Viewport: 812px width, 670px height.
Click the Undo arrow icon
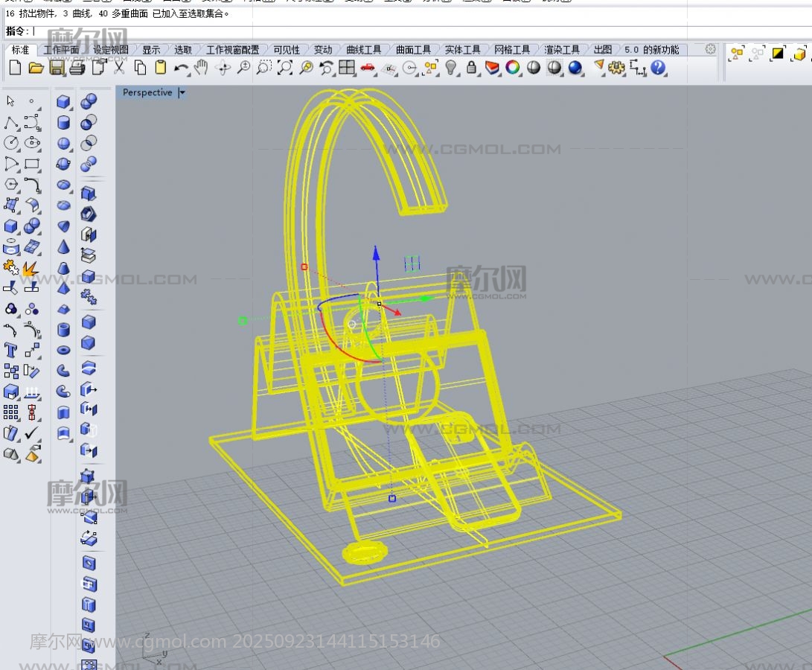(x=181, y=68)
